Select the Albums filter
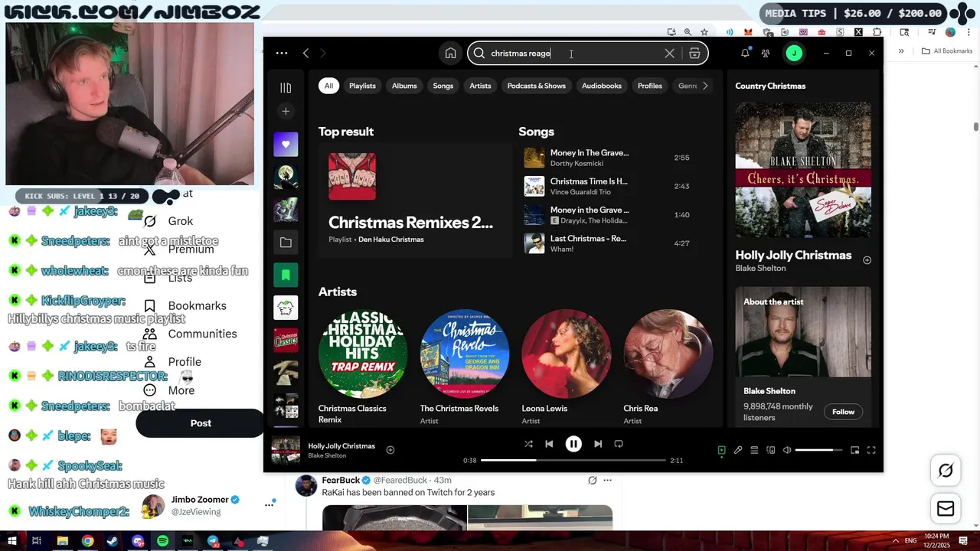The height and width of the screenshot is (551, 980). [x=404, y=86]
